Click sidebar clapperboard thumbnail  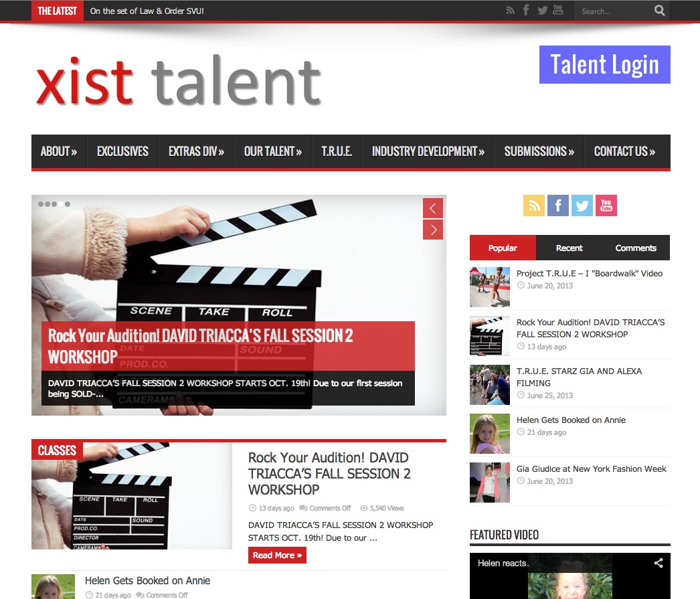click(x=490, y=336)
